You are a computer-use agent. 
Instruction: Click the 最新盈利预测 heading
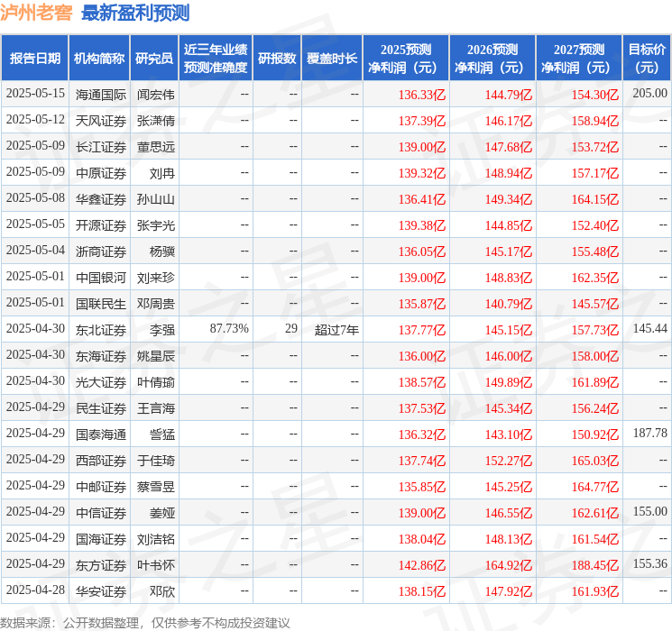pyautogui.click(x=135, y=13)
